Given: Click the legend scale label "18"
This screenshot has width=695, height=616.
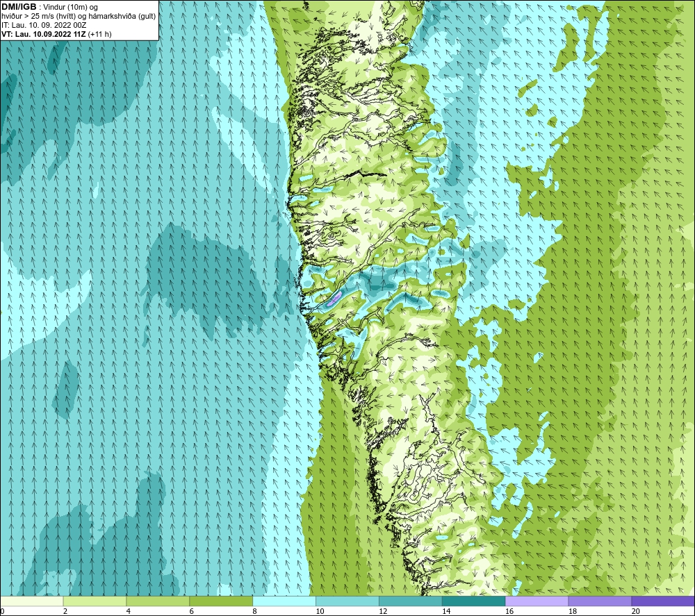Looking at the screenshot, I should [x=572, y=611].
